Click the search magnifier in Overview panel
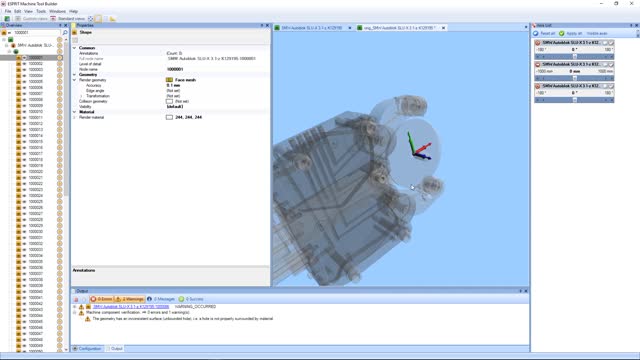This screenshot has height=360, width=640. point(65,33)
